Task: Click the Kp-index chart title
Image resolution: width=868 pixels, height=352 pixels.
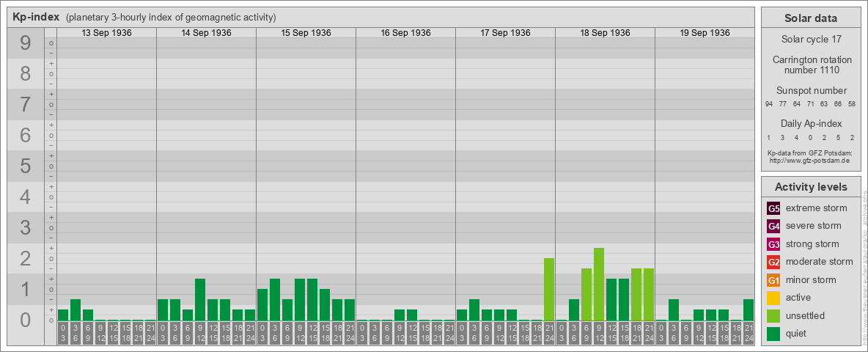Action: tap(36, 17)
